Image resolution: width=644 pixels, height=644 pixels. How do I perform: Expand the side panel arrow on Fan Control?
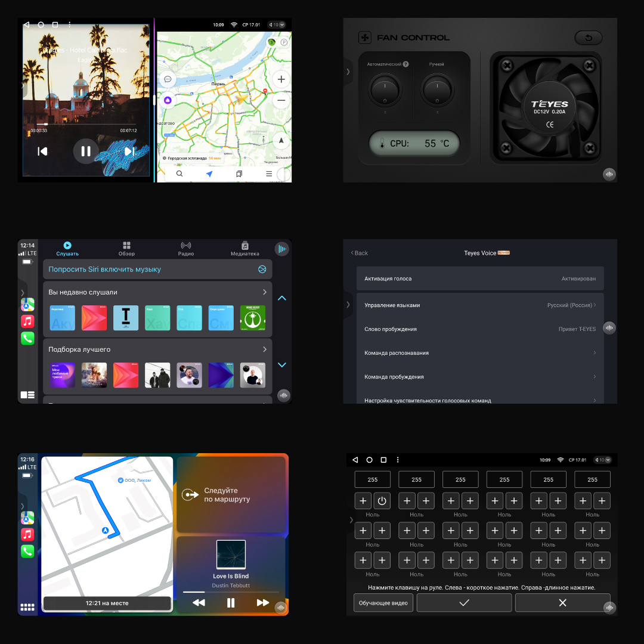348,72
